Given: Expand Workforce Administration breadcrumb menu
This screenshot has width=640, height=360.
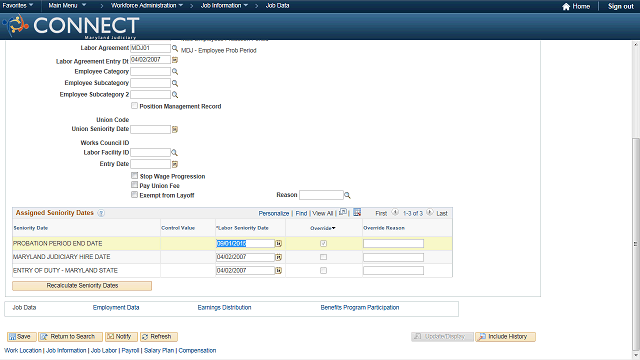Looking at the screenshot, I should pos(147,6).
